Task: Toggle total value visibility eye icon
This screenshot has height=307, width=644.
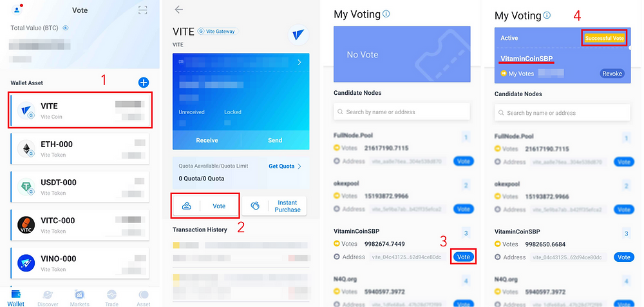Action: tap(65, 28)
